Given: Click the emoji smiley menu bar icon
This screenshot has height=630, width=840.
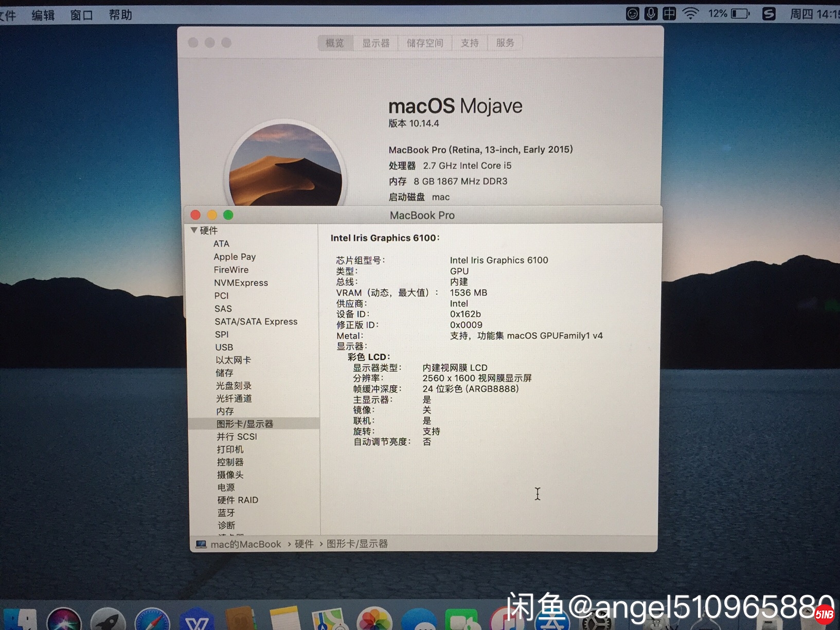Looking at the screenshot, I should [x=632, y=14].
